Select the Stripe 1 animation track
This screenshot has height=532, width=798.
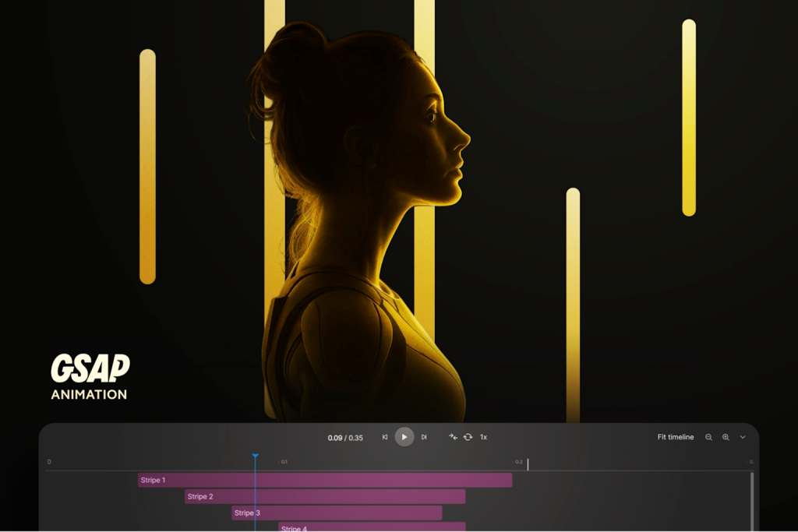click(325, 480)
